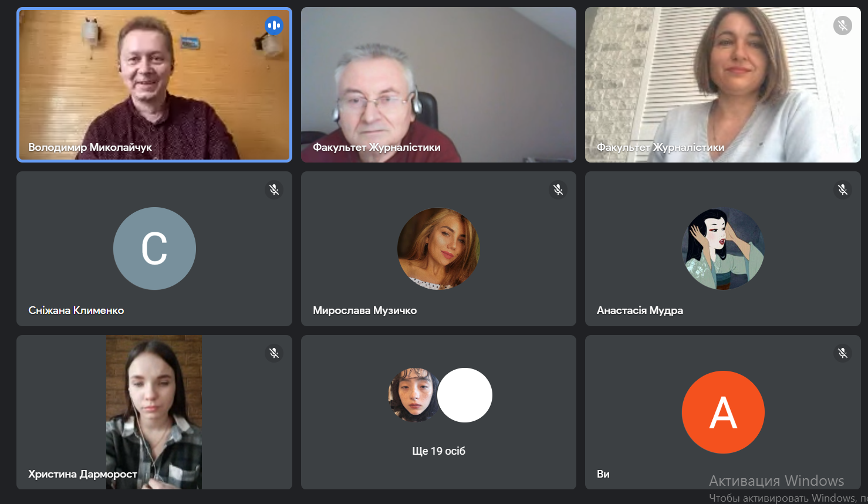Select Володимир Миколайчук's video tile

pyautogui.click(x=154, y=84)
